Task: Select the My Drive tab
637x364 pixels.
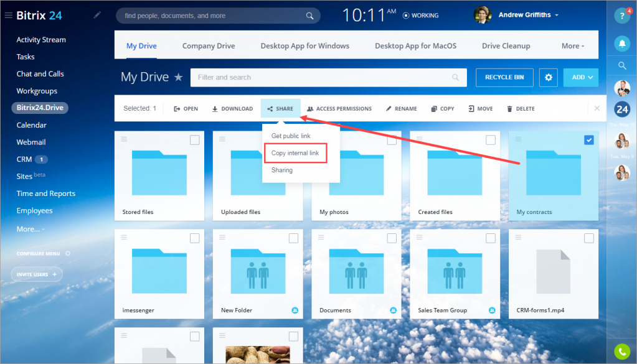Action: [141, 46]
